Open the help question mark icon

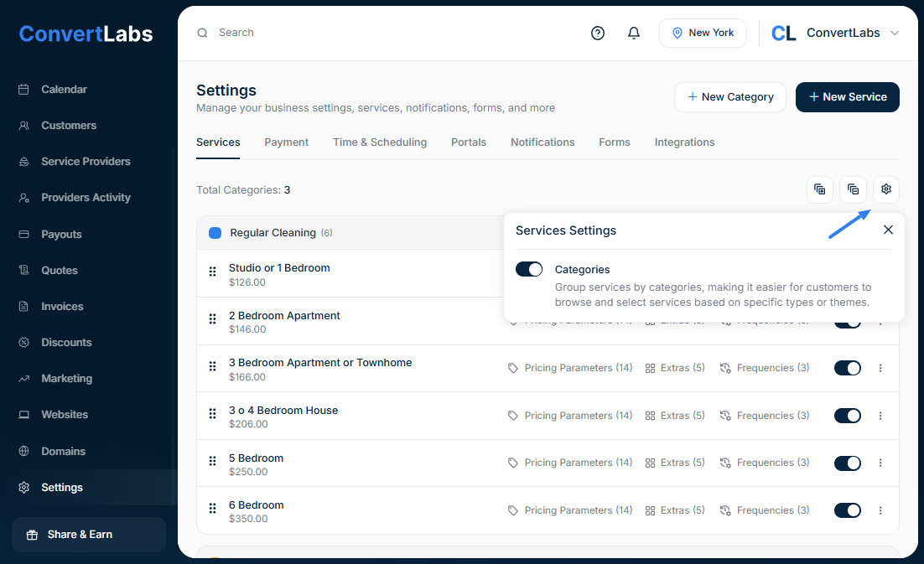pos(598,34)
